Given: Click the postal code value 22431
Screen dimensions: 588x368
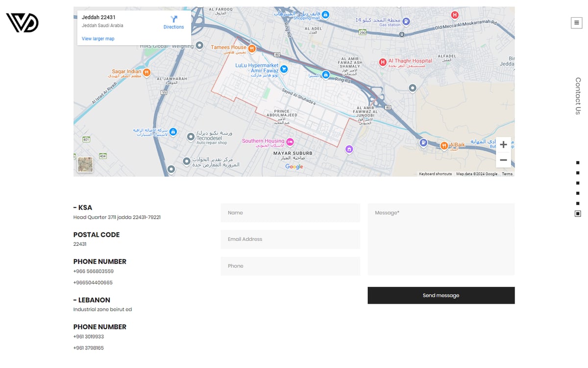Looking at the screenshot, I should pyautogui.click(x=80, y=244).
